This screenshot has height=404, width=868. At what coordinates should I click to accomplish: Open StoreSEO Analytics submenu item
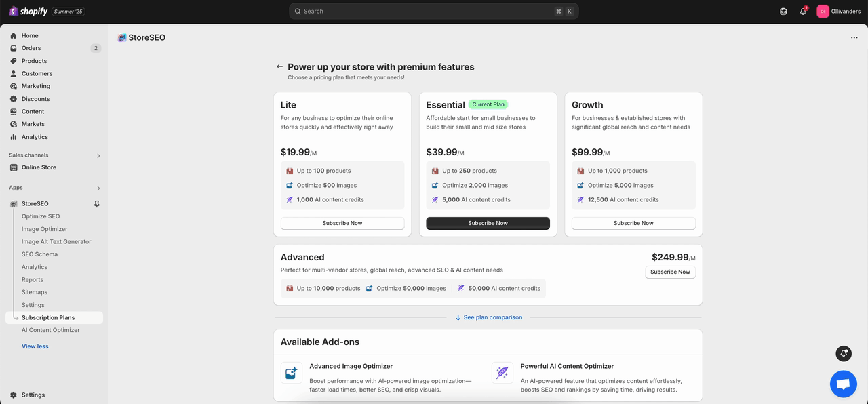click(x=35, y=267)
